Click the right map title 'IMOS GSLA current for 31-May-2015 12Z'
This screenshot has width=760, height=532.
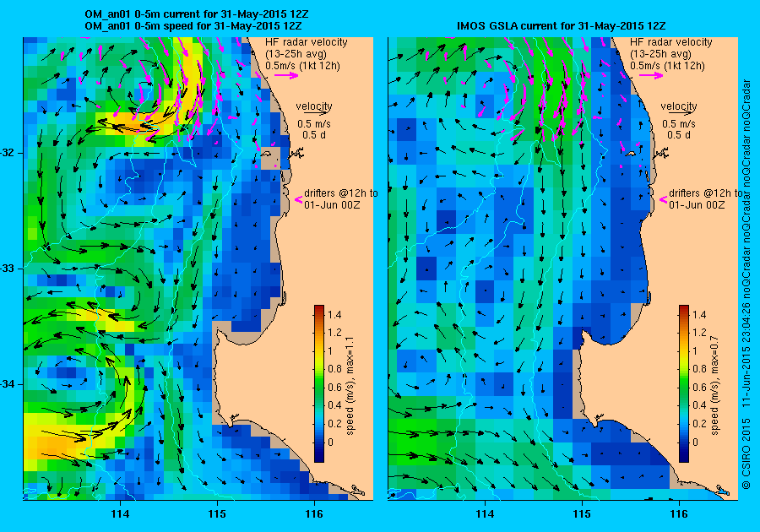[562, 26]
